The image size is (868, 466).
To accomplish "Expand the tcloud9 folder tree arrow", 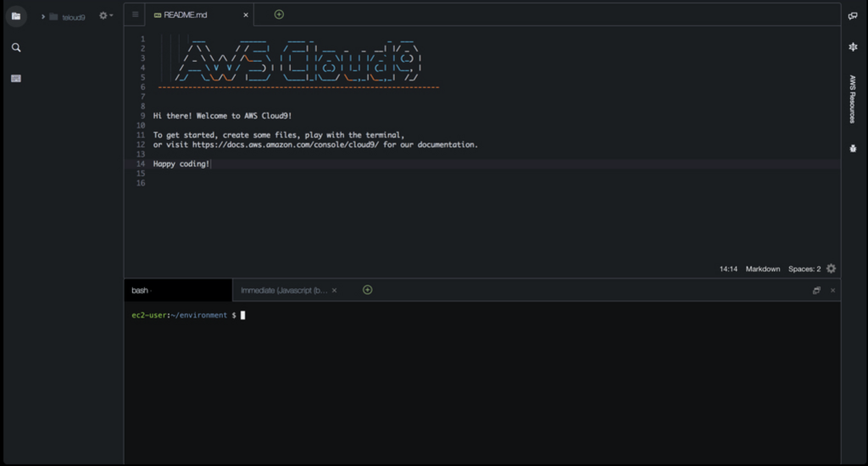I will (x=42, y=17).
